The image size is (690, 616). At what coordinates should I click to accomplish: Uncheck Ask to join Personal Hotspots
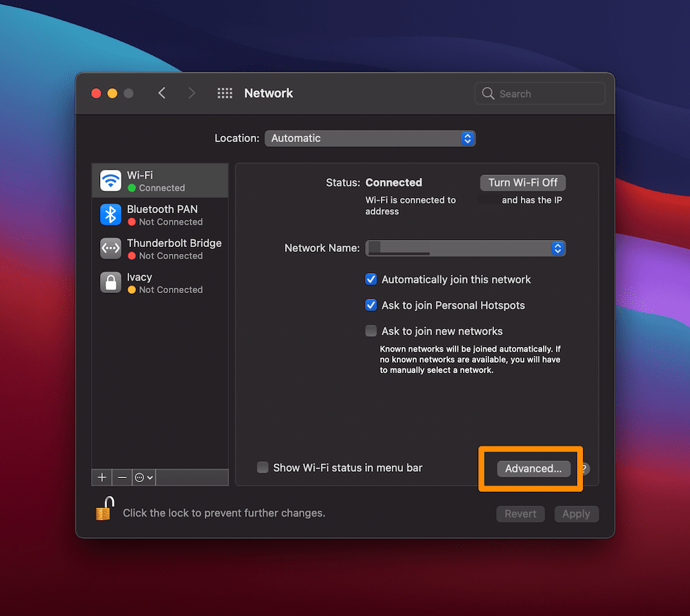[371, 305]
